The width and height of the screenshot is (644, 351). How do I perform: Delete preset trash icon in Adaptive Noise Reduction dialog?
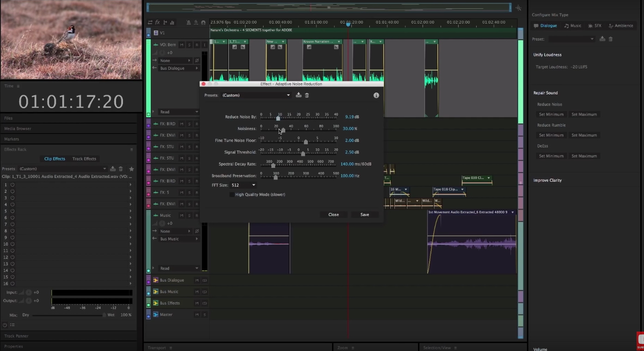tap(307, 95)
